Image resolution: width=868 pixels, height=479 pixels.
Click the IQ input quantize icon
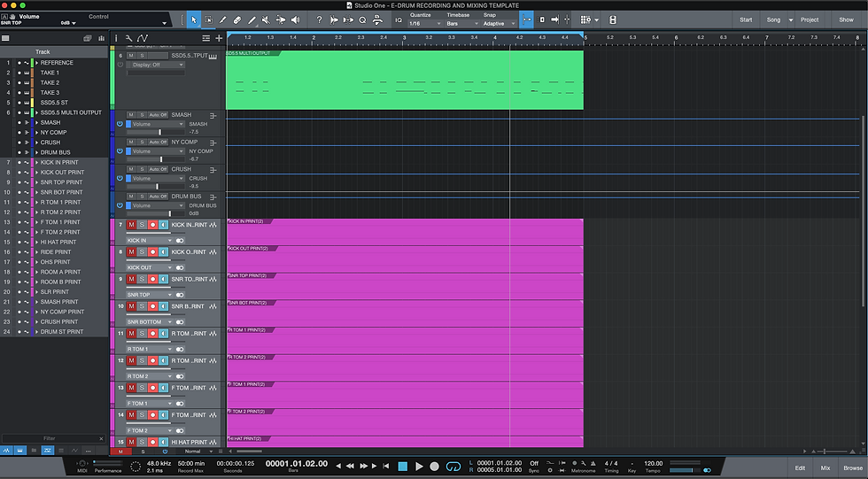point(398,19)
